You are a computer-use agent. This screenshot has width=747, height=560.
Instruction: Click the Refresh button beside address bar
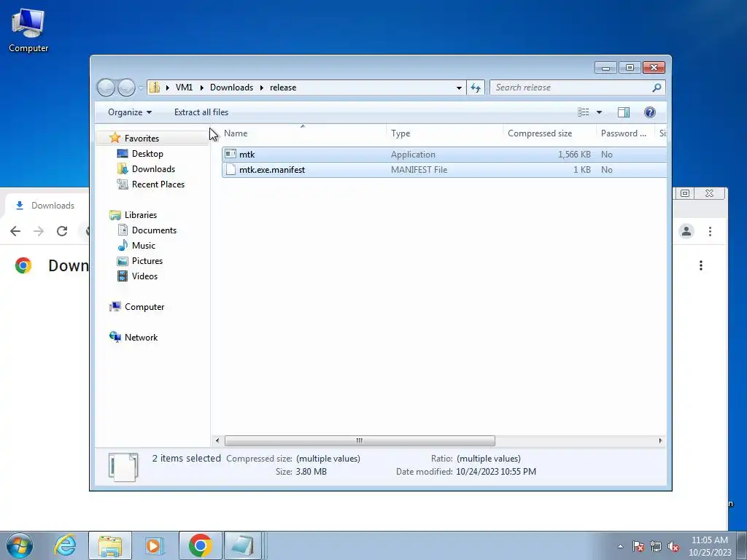(476, 87)
